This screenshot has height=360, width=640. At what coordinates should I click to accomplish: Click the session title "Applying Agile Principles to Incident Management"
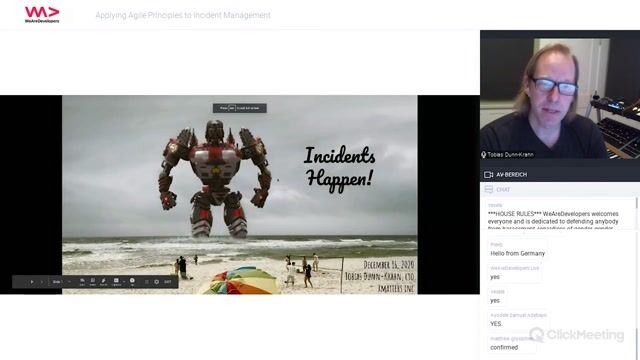point(183,15)
